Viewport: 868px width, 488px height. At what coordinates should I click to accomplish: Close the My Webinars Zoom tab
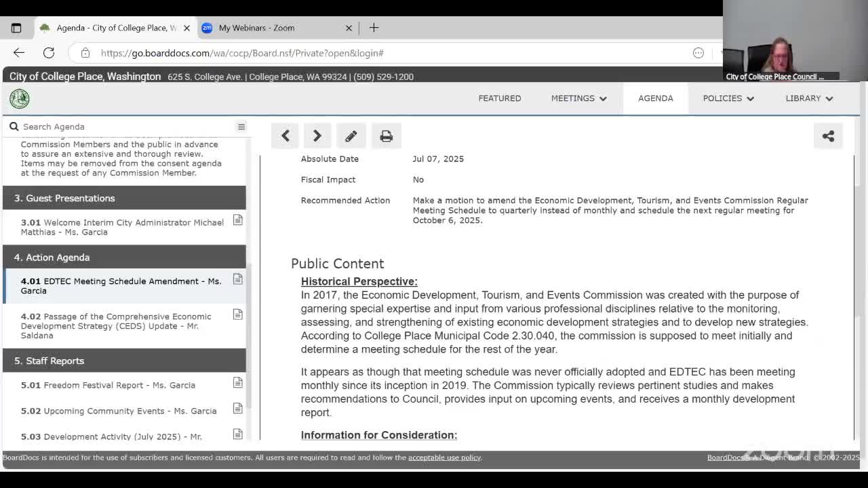(349, 28)
